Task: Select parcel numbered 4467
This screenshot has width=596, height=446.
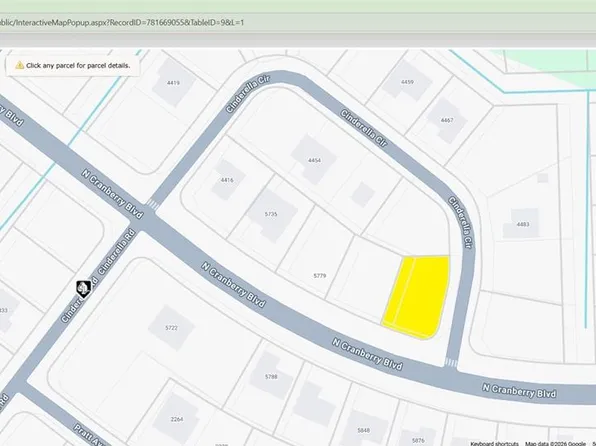Action: click(x=447, y=120)
